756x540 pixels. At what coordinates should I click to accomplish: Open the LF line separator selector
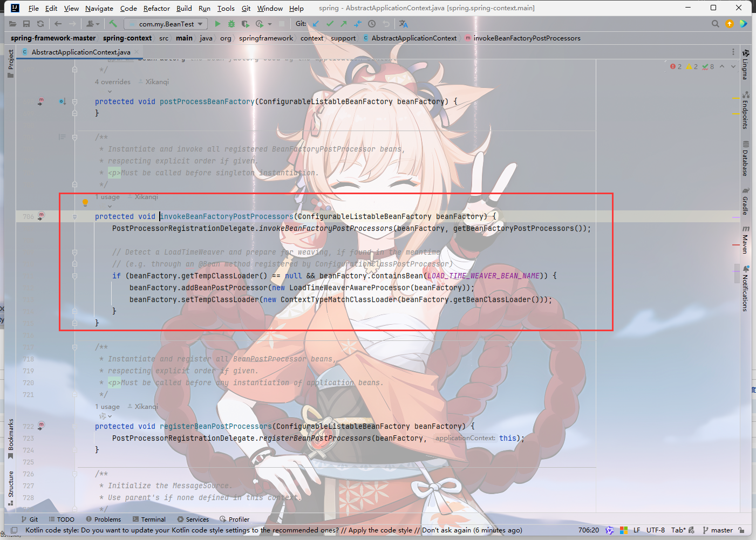coord(637,530)
